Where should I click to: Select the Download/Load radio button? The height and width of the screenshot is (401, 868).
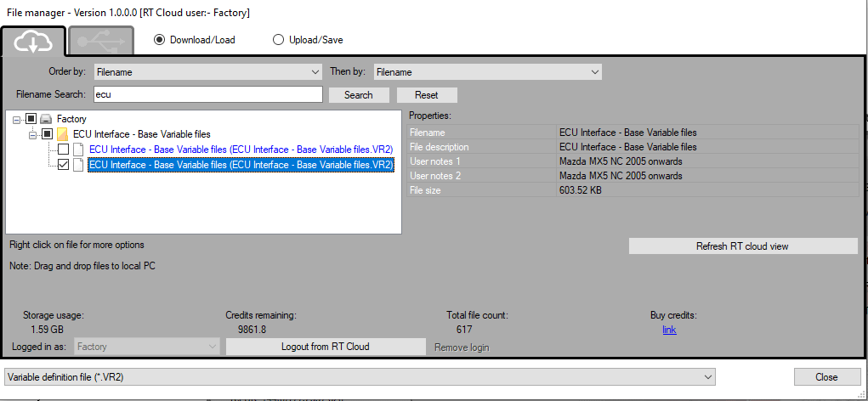(159, 40)
